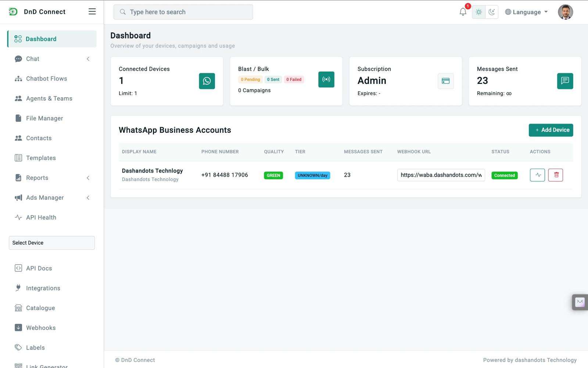Open API Health page
The height and width of the screenshot is (368, 588).
coord(52,218)
